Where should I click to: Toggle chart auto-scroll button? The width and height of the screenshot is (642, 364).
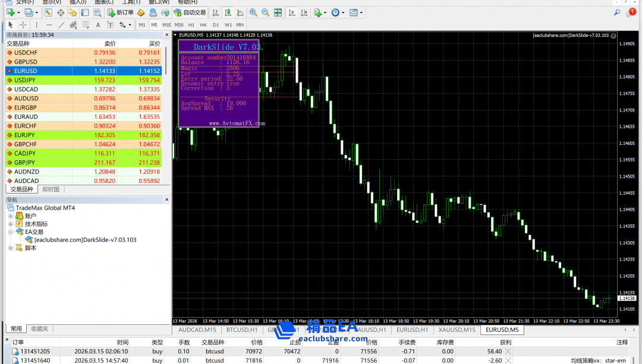292,12
